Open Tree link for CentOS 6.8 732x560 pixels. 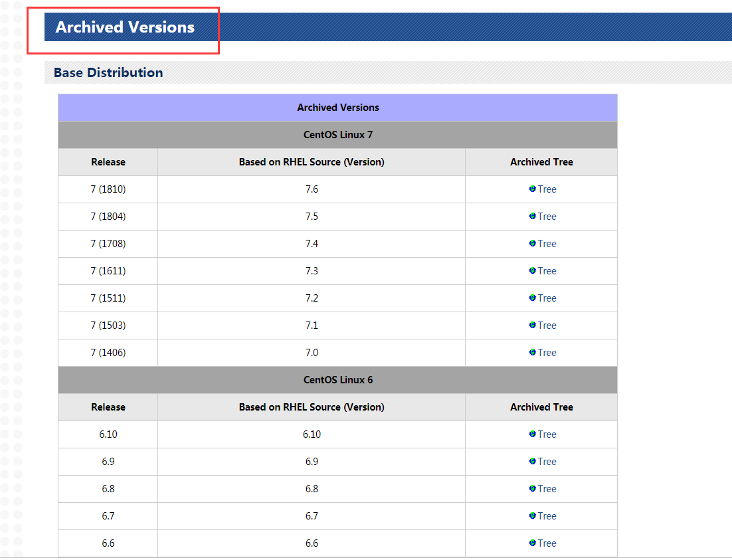tap(547, 488)
